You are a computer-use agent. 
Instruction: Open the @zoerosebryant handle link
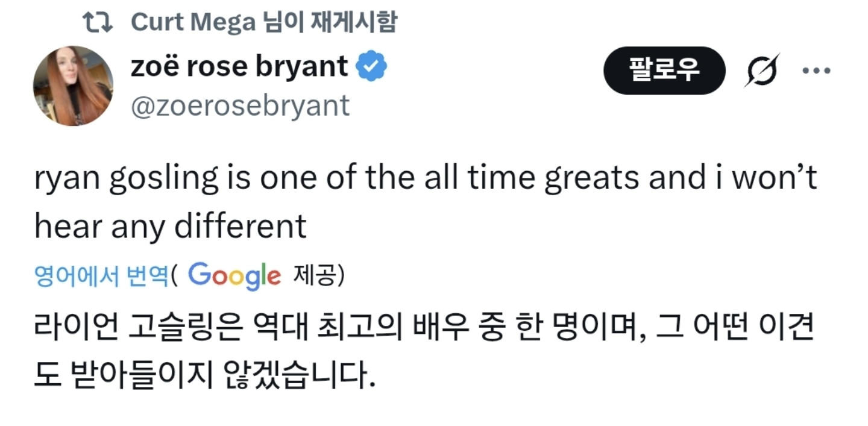[240, 106]
